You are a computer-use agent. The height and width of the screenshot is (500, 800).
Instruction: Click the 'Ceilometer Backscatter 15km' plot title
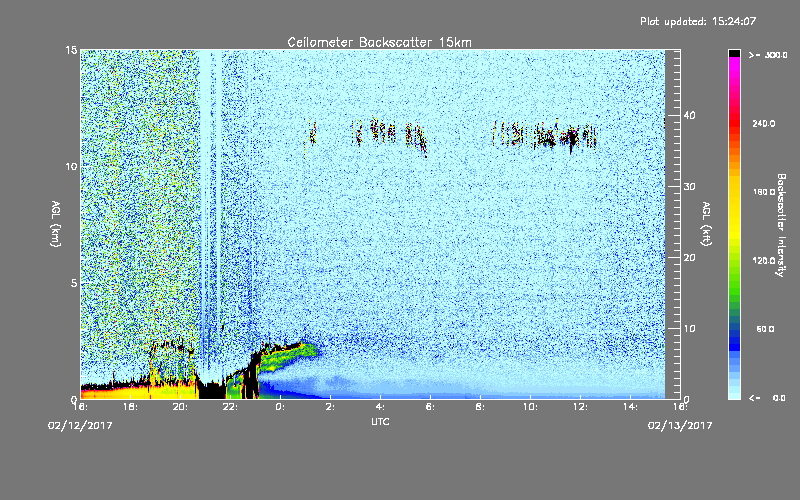[x=379, y=42]
